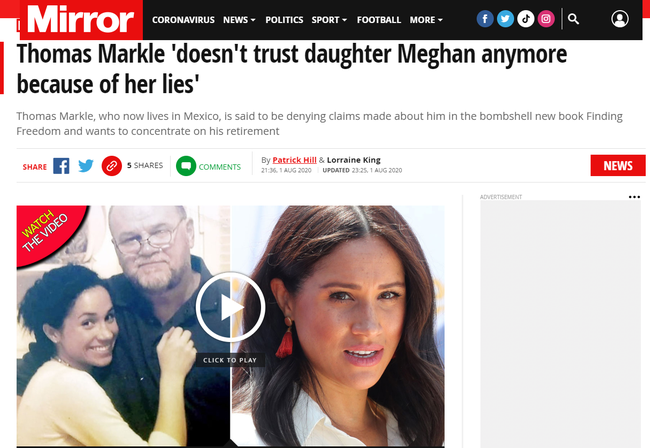Play the article video
This screenshot has width=650, height=448.
pyautogui.click(x=230, y=307)
